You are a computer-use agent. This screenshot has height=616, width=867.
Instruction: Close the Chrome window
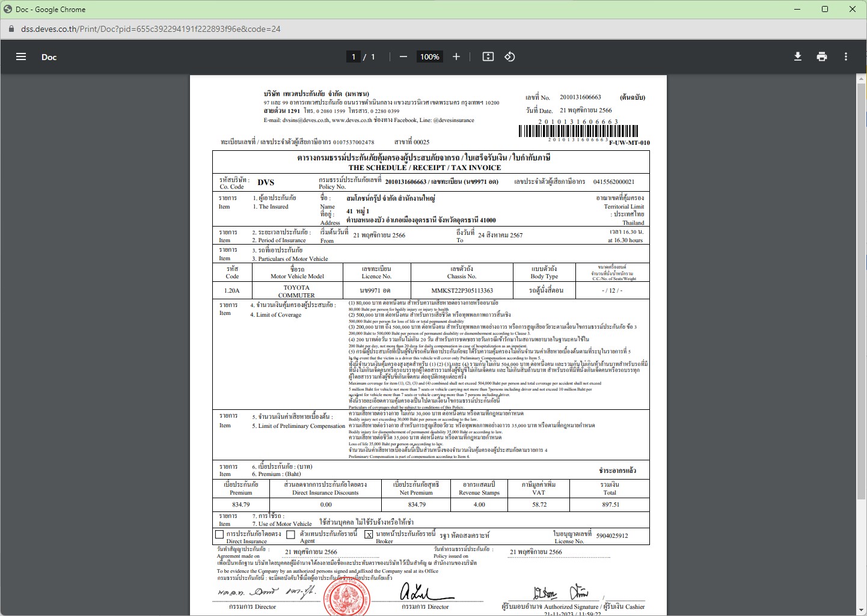click(x=853, y=9)
